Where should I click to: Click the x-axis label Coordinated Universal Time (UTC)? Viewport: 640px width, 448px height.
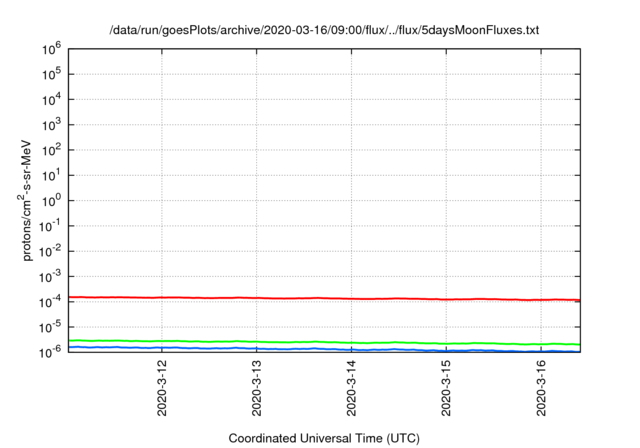324,438
